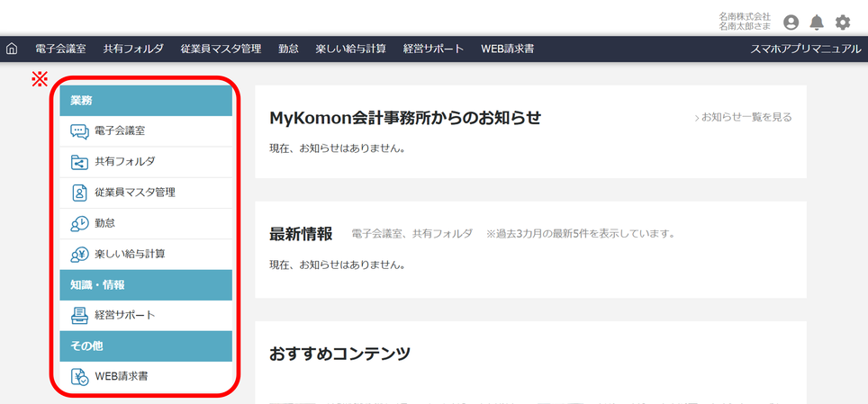Click the 経営サポート icon in sidebar
The image size is (868, 404).
pos(79,315)
